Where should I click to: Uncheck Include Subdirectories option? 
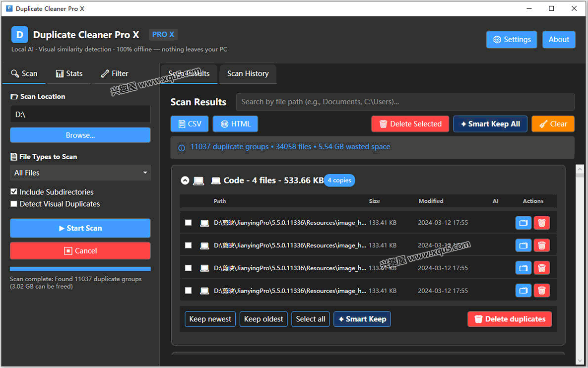click(x=14, y=191)
